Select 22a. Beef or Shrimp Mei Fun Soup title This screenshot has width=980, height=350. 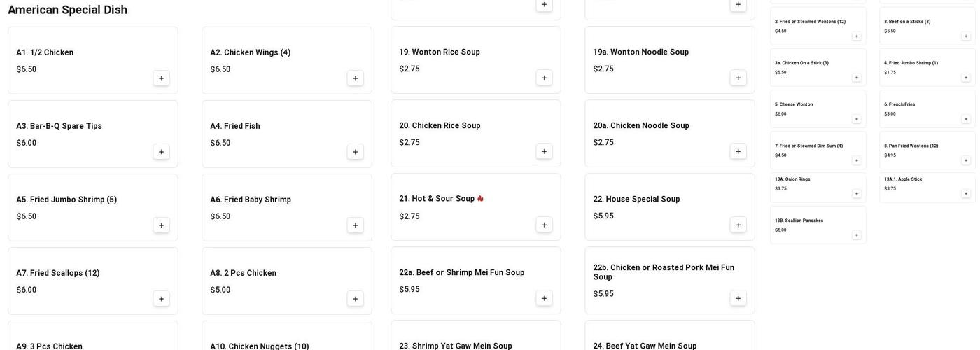(461, 273)
